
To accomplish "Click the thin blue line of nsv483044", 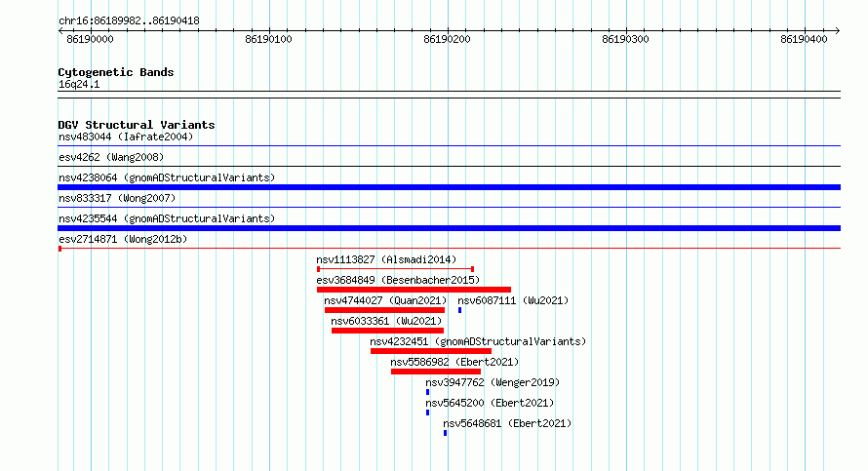I will 449,146.
